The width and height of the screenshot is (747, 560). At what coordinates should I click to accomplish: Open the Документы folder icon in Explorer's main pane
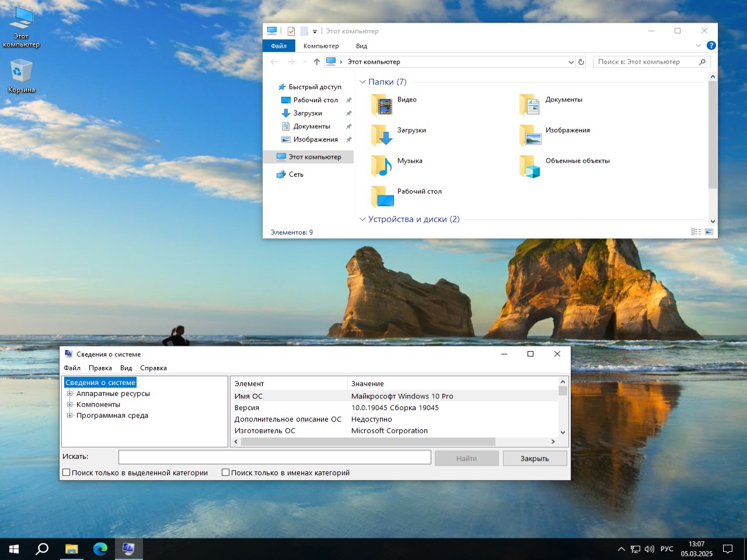[530, 105]
